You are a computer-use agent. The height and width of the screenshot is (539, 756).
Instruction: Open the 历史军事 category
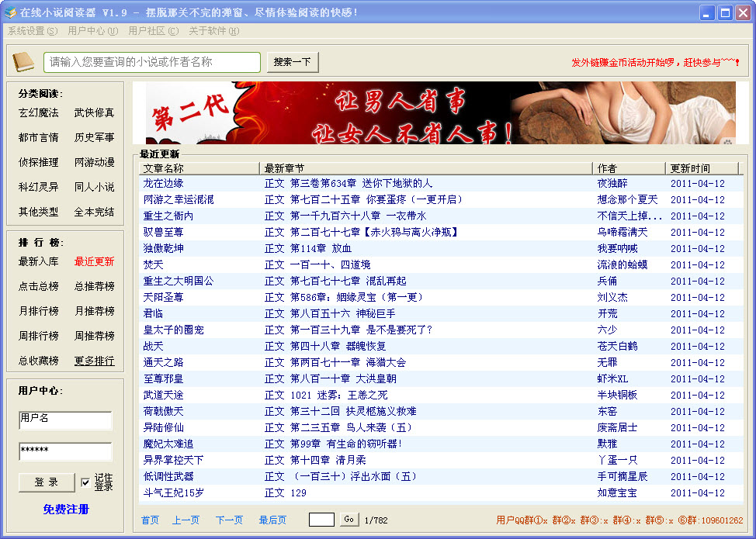pyautogui.click(x=94, y=137)
